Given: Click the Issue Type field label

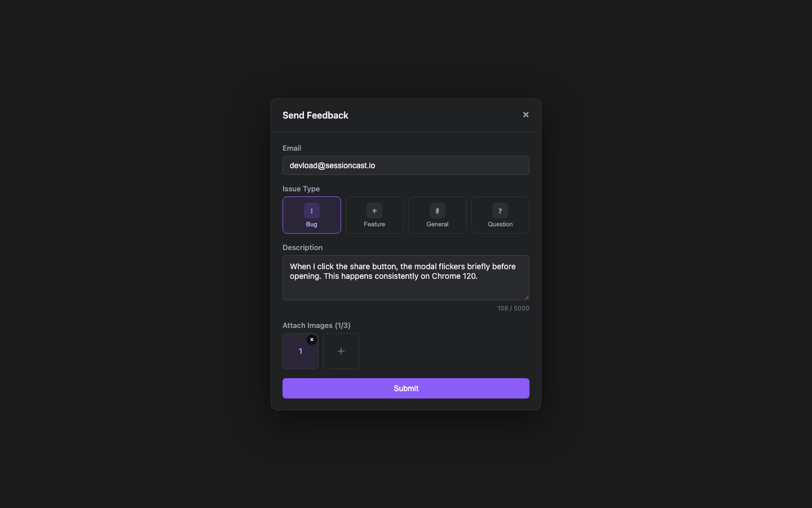Looking at the screenshot, I should click(x=301, y=189).
